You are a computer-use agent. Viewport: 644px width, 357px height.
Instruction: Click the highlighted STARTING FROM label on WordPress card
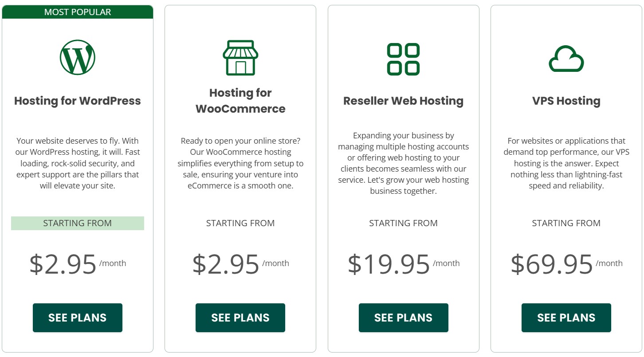coord(77,223)
